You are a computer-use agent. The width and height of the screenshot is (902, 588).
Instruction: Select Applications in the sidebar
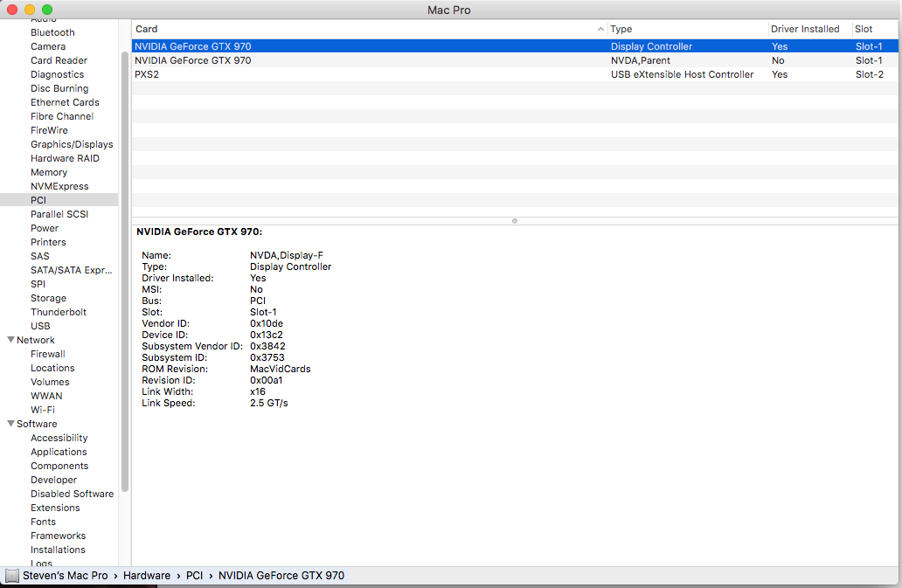59,452
